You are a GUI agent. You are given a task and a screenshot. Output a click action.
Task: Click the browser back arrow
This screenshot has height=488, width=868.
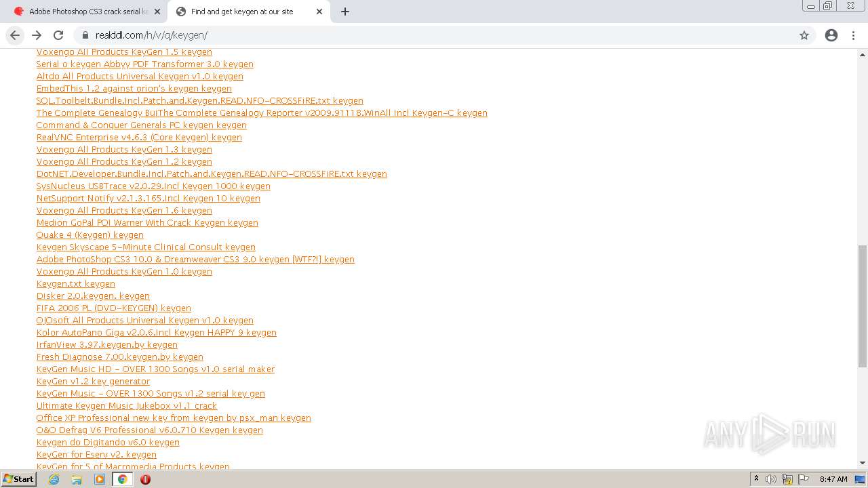15,35
